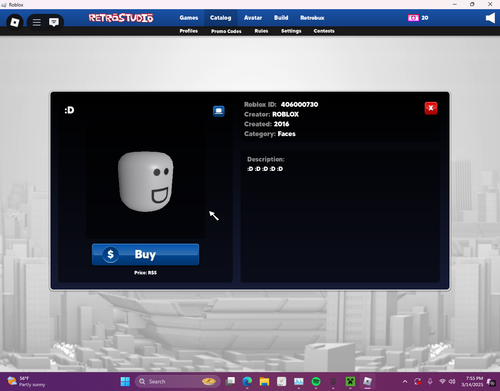Mute sound with the speaker icon
500x391 pixels.
(x=490, y=18)
